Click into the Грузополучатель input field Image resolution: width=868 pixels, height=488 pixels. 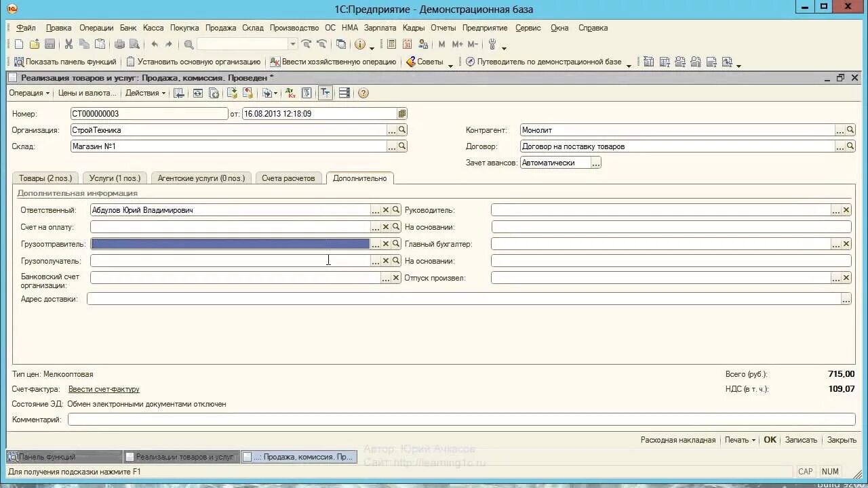click(x=230, y=261)
